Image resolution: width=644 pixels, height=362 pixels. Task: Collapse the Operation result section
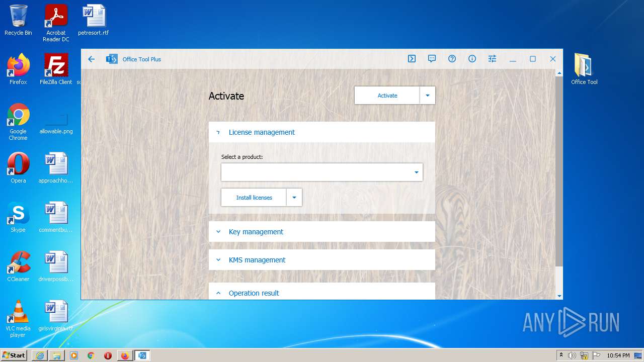322,292
